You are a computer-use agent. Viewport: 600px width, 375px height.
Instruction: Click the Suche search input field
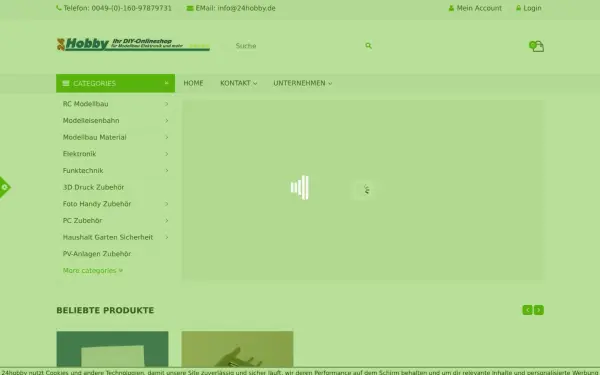(297, 46)
